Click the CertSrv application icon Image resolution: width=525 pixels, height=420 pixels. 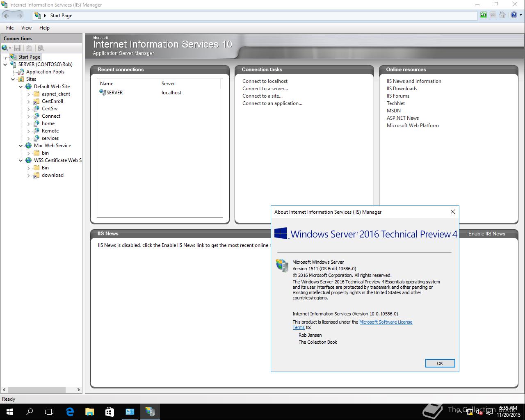[x=36, y=109]
